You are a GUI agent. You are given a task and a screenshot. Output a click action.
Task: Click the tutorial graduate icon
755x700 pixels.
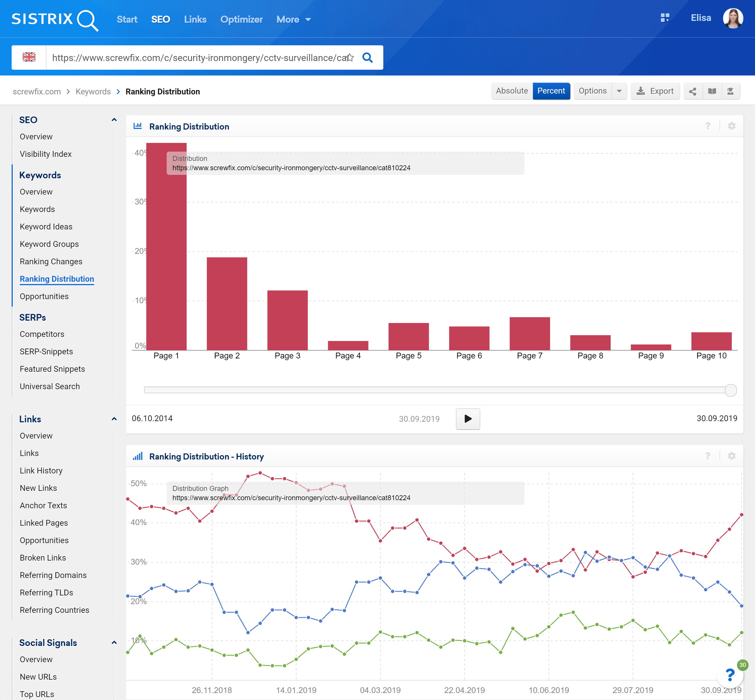[x=730, y=91]
